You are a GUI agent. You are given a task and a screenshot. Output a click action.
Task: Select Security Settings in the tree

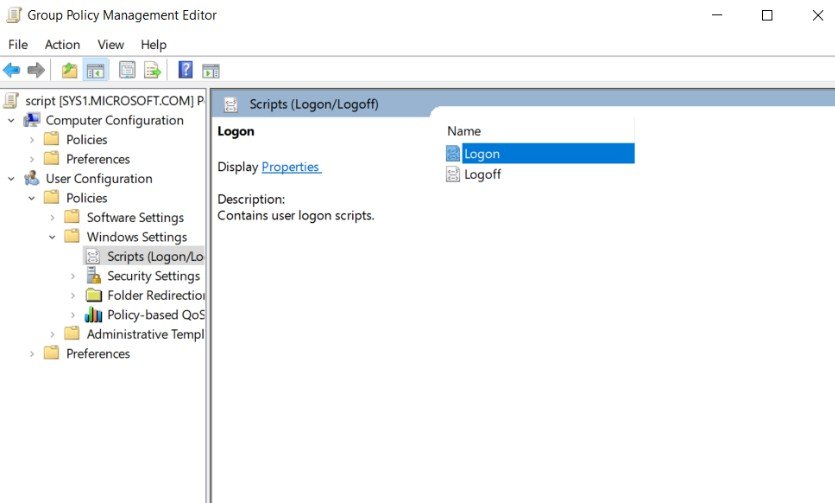coord(153,276)
